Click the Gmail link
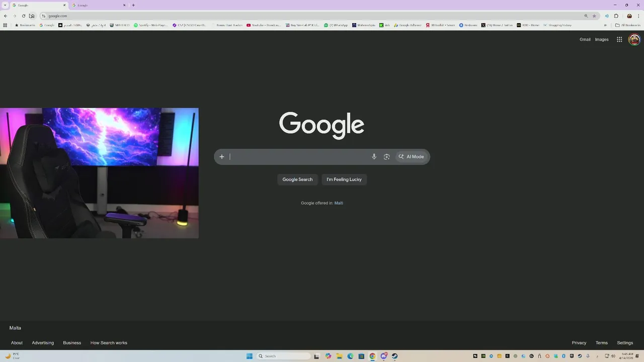 (585, 39)
